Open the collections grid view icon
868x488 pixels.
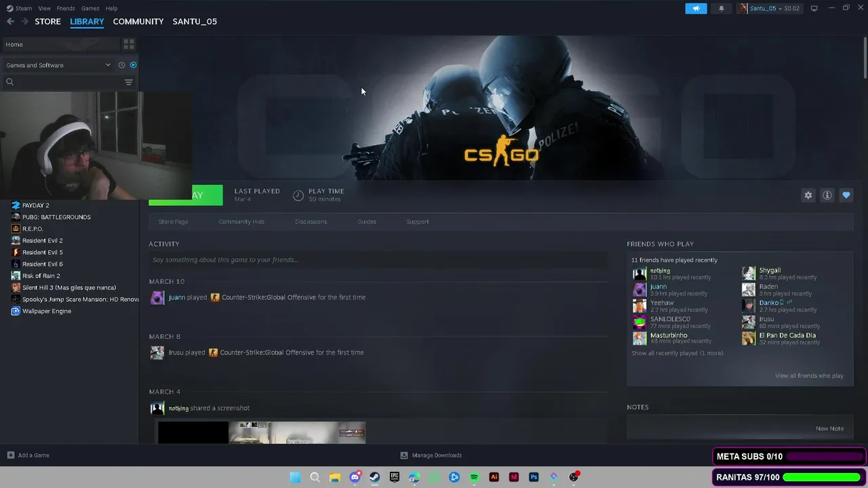tap(128, 45)
